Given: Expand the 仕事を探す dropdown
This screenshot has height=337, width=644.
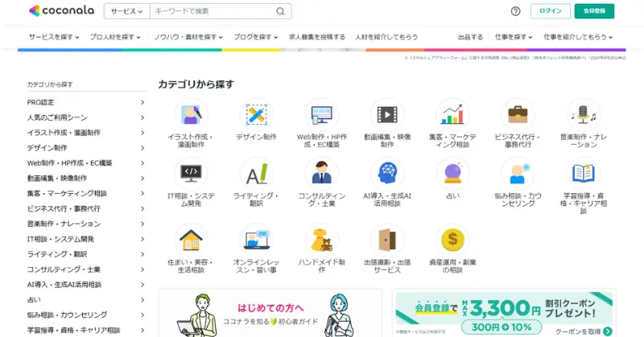Looking at the screenshot, I should click(x=514, y=37).
